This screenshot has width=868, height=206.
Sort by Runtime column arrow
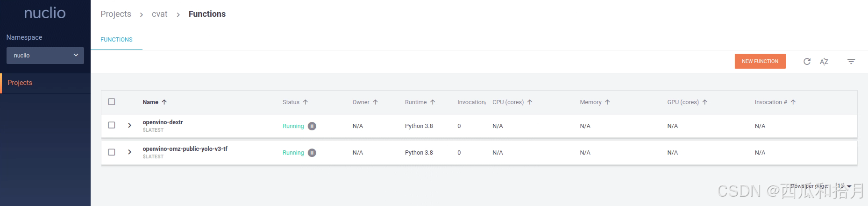point(433,102)
